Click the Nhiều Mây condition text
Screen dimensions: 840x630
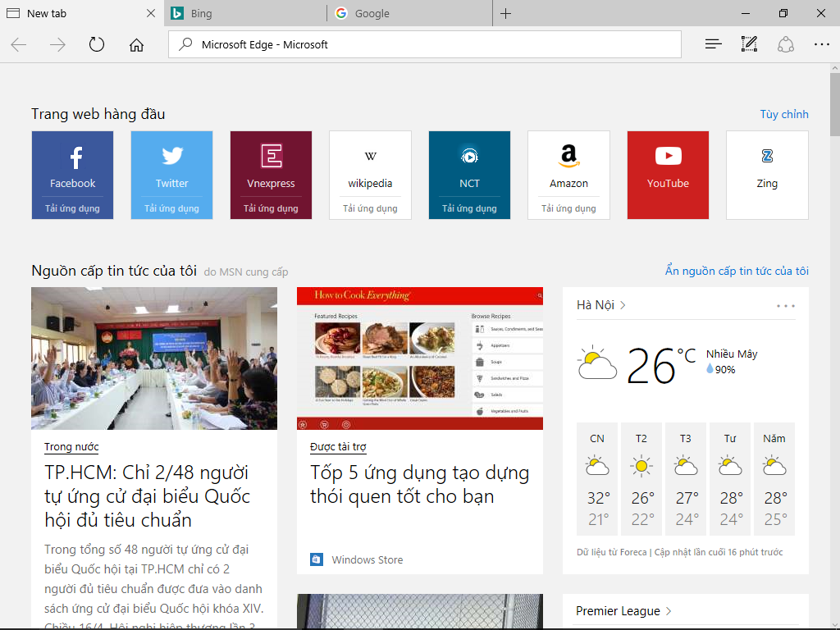(732, 354)
